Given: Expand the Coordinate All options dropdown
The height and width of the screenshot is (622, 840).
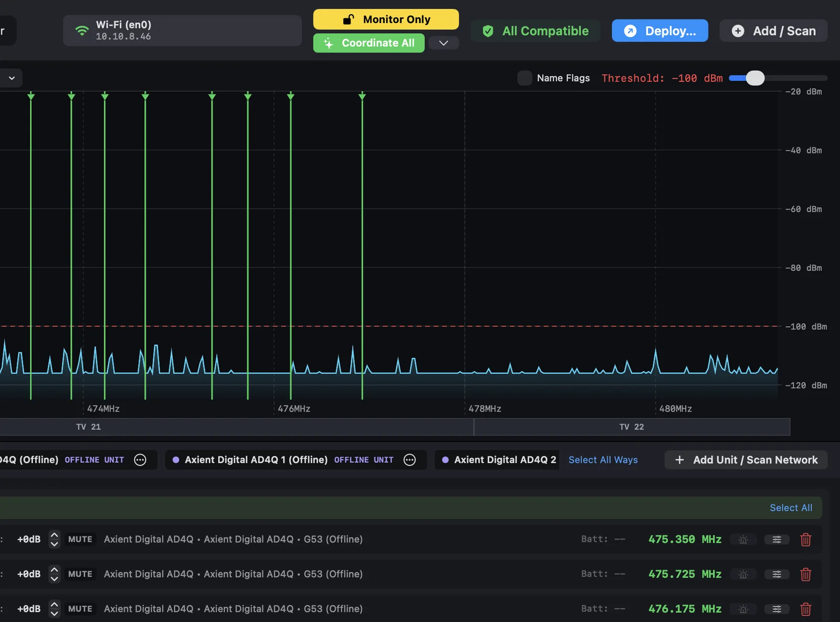Looking at the screenshot, I should (x=444, y=43).
